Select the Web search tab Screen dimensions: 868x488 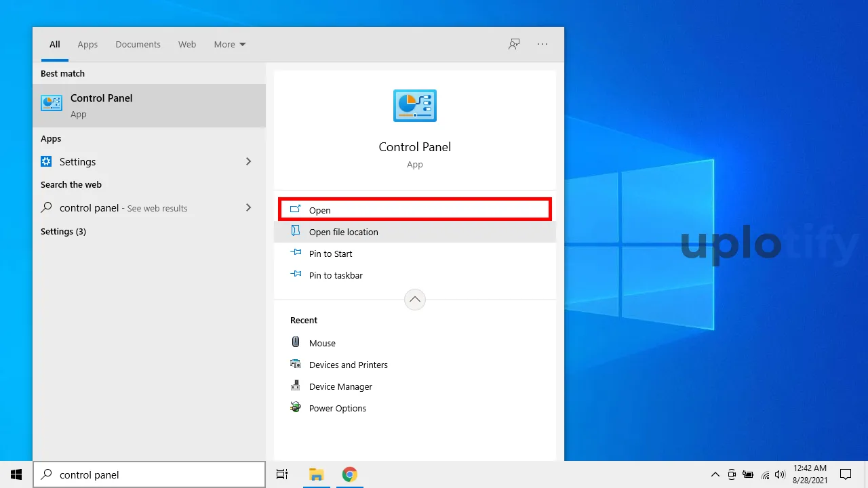click(187, 45)
